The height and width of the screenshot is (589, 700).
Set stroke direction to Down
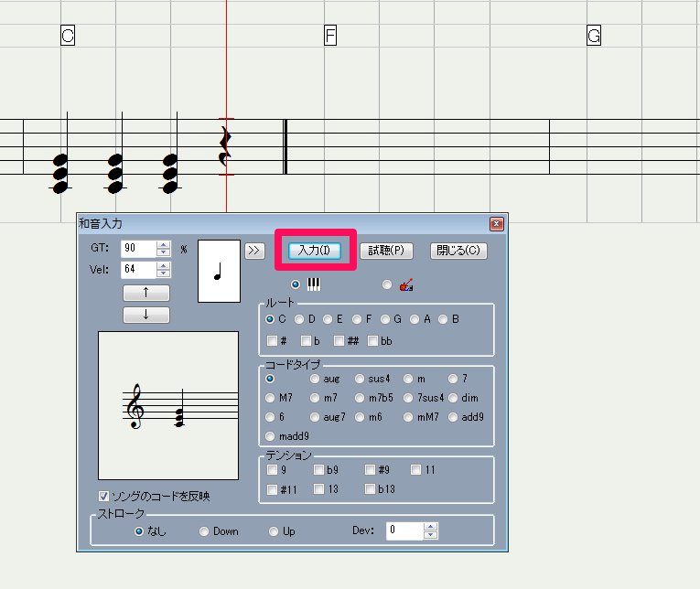point(204,531)
